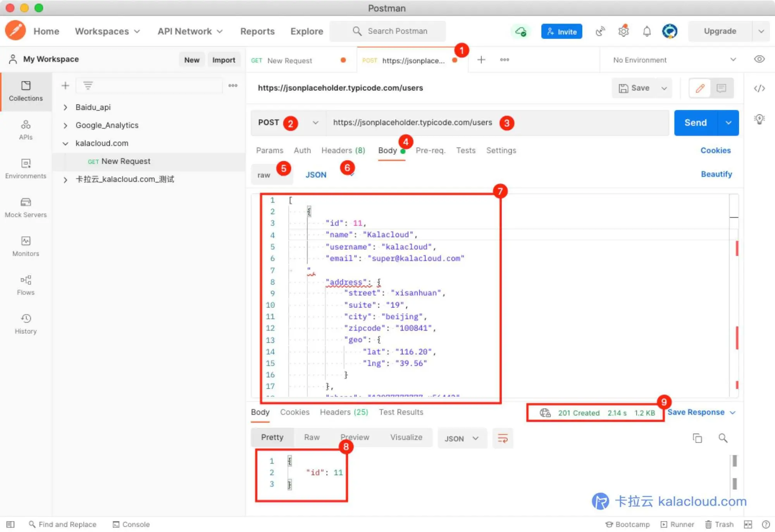775x532 pixels.
Task: Switch to the Pre-req. tab
Action: coord(431,150)
